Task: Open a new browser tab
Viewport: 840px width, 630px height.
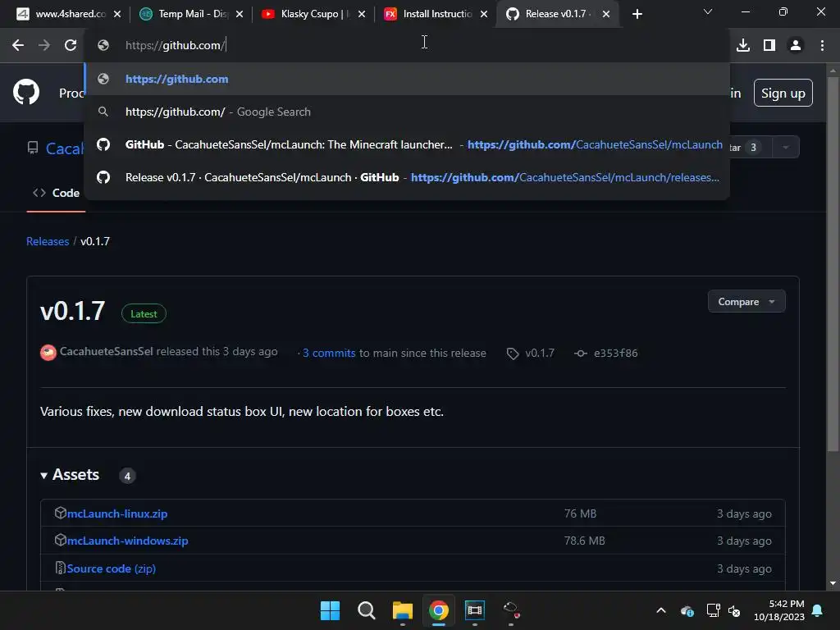Action: [637, 14]
